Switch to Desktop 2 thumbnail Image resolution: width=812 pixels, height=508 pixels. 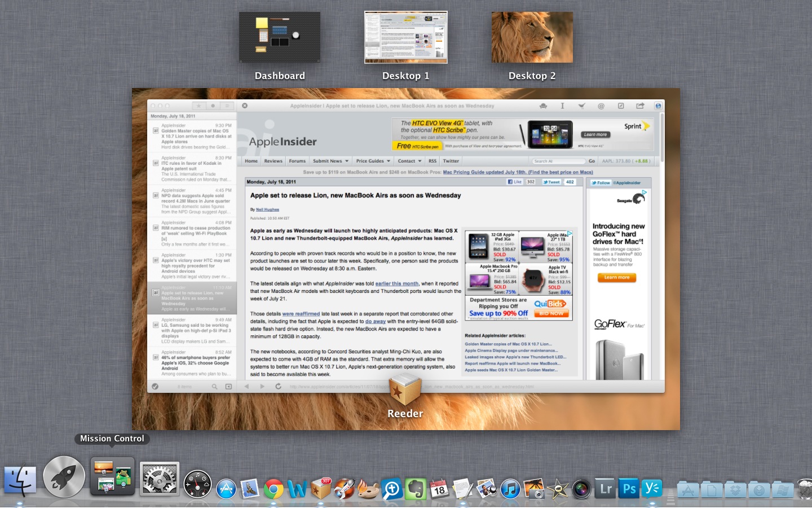pyautogui.click(x=532, y=37)
